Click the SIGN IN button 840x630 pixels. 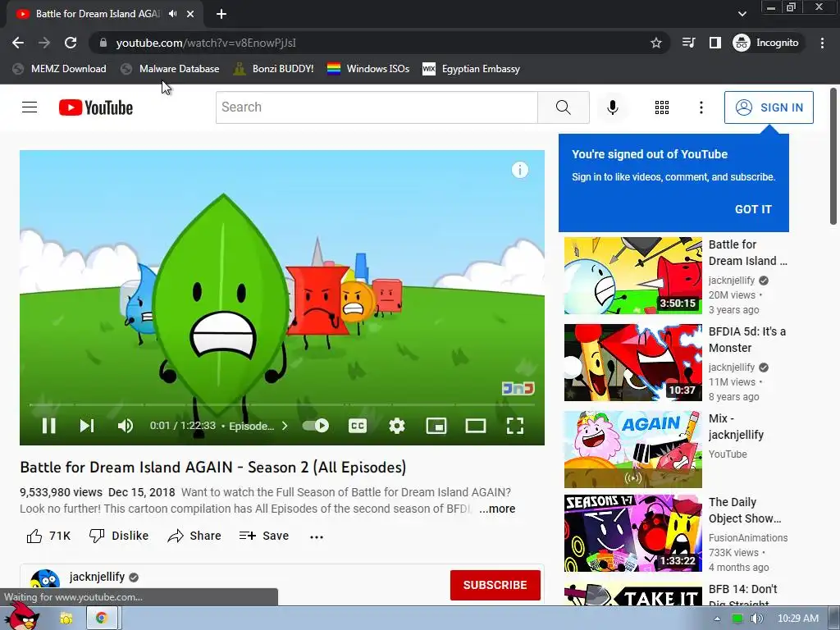click(x=769, y=107)
